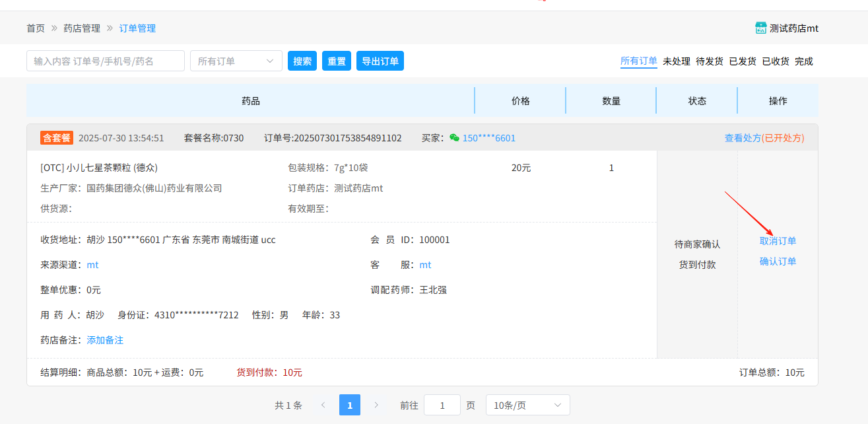
Task: Click the 测试药店mt store name at top right
Action: click(794, 28)
